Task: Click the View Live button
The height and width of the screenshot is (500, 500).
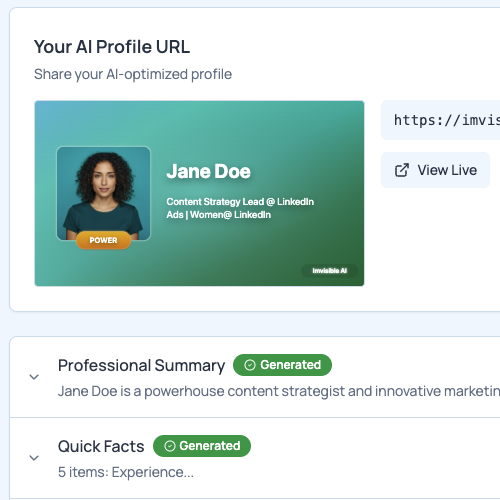Action: click(435, 170)
